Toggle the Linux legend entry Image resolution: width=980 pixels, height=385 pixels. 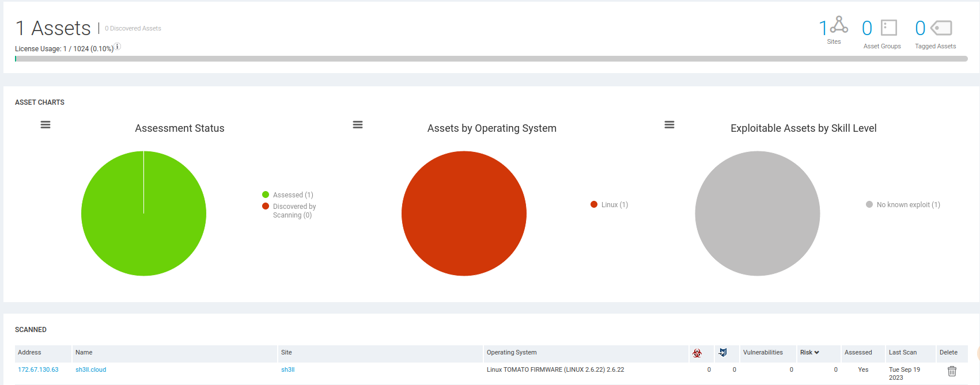click(x=610, y=205)
